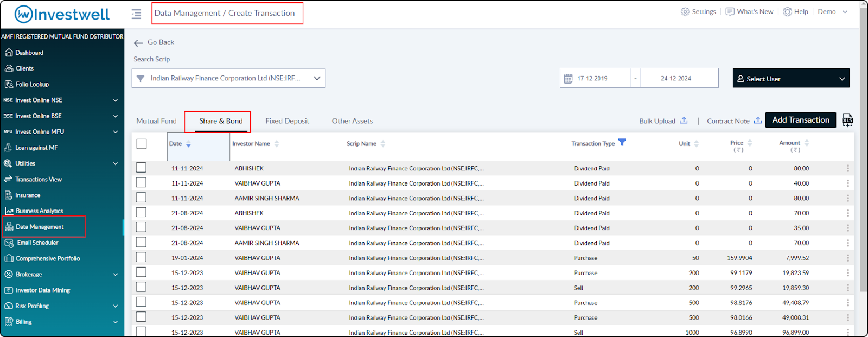Check AAMIR SINGH SHARMA 21-08-2024 row checkbox
868x337 pixels.
pyautogui.click(x=141, y=243)
